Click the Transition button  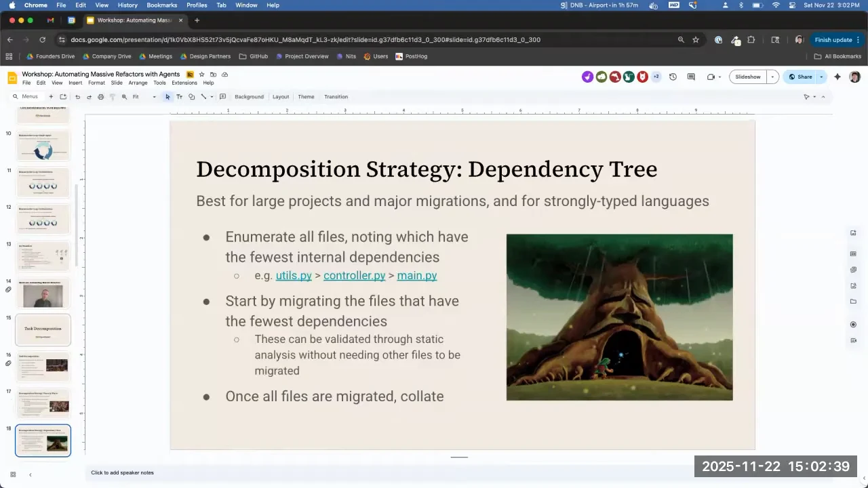336,97
